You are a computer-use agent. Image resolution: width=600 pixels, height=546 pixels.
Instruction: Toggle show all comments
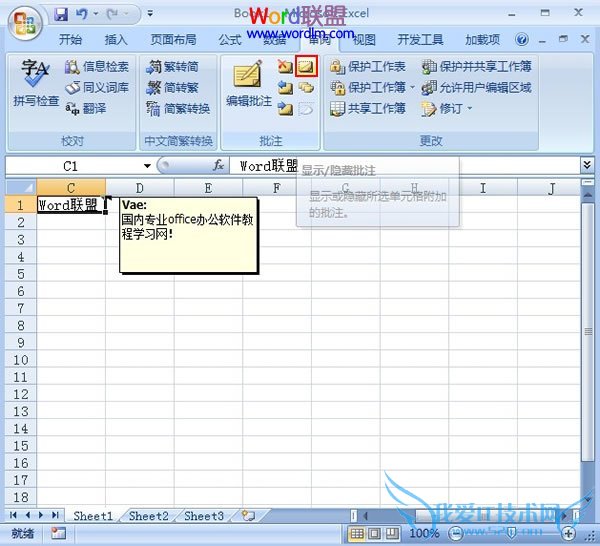pos(306,88)
